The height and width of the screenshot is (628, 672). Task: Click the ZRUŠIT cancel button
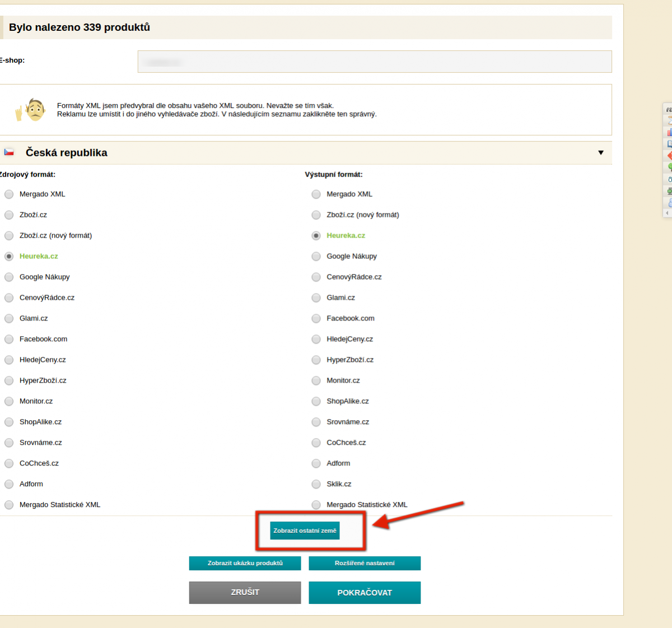(245, 592)
